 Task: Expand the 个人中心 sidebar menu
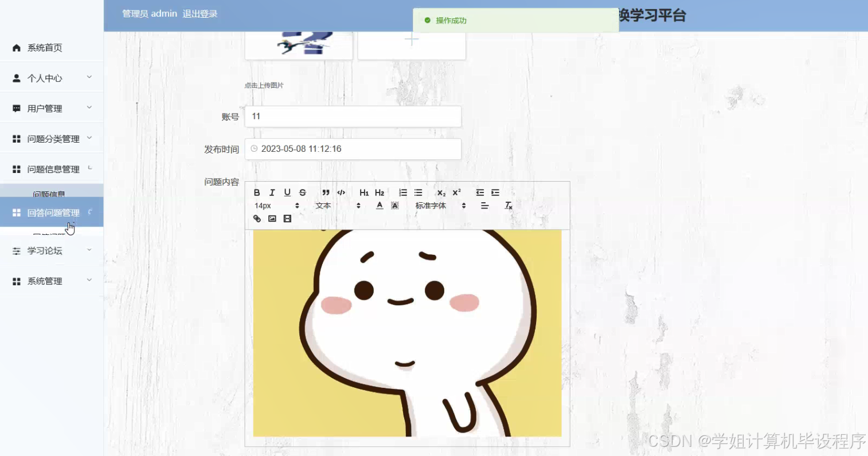pyautogui.click(x=52, y=78)
